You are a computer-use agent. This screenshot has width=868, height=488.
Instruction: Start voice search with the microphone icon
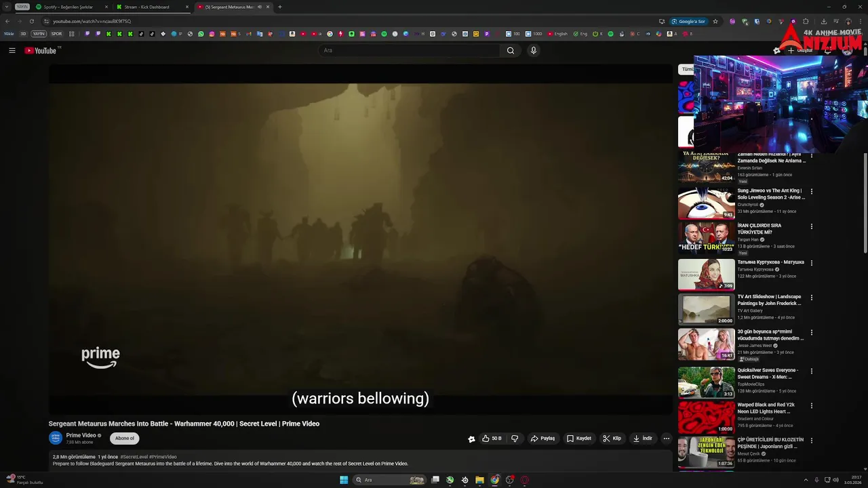pos(534,50)
